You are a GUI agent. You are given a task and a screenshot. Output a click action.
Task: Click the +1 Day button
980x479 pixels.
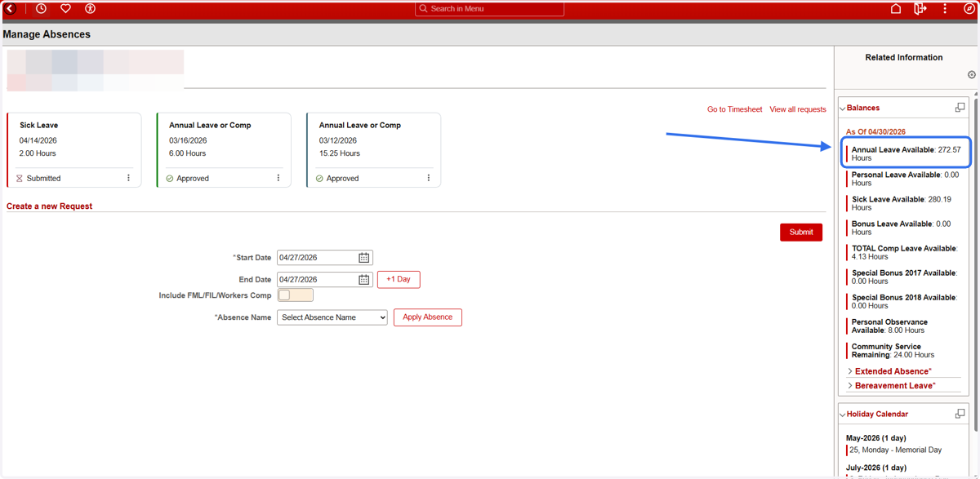[399, 279]
